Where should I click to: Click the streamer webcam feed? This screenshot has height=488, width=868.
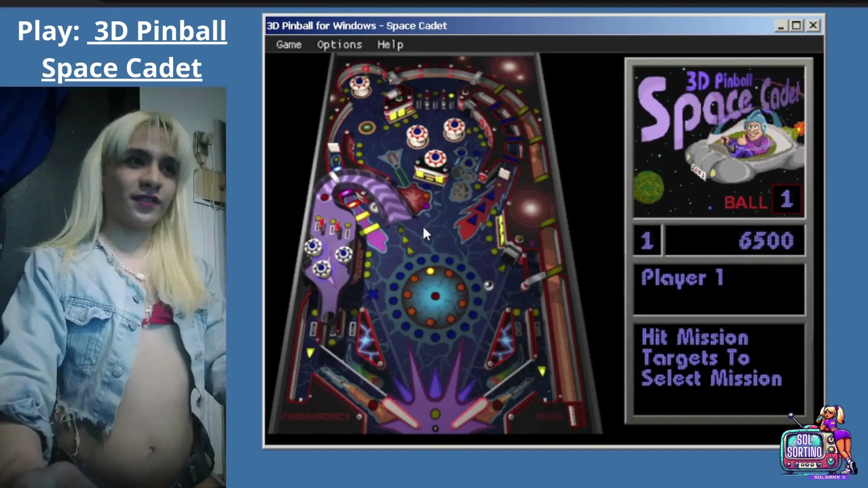113,287
